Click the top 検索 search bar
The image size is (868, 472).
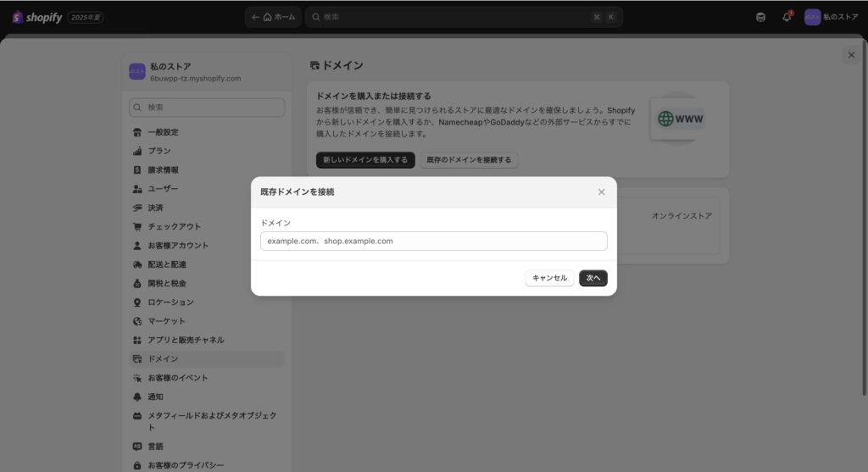[x=464, y=17]
